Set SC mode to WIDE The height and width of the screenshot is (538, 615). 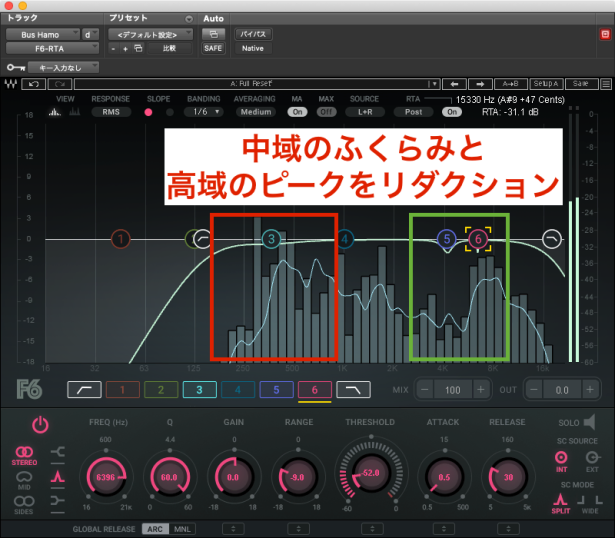tap(590, 504)
